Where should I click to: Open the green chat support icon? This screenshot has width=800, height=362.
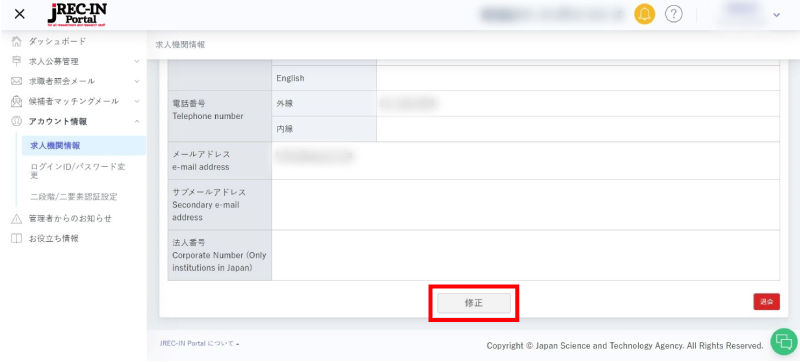click(784, 342)
